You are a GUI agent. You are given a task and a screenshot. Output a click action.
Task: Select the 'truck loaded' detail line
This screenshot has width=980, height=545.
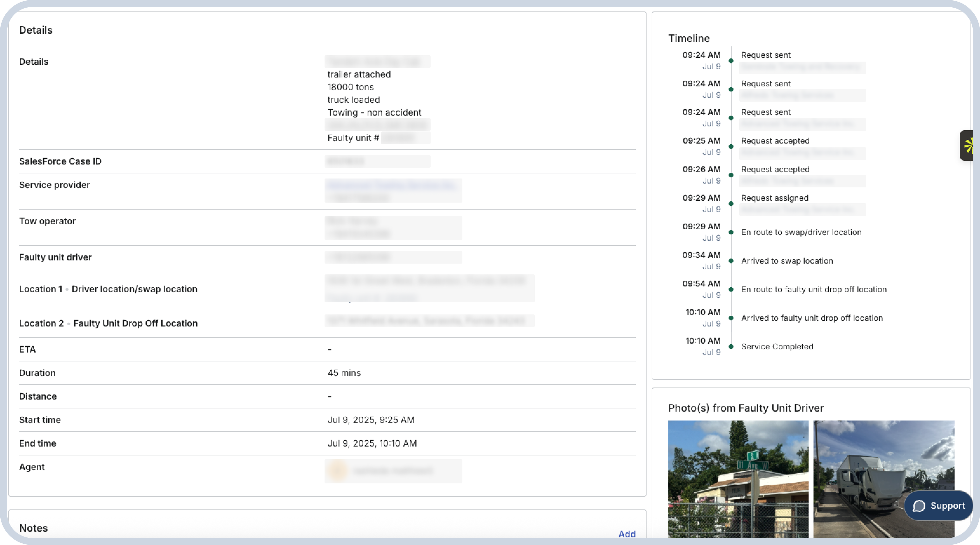[353, 100]
